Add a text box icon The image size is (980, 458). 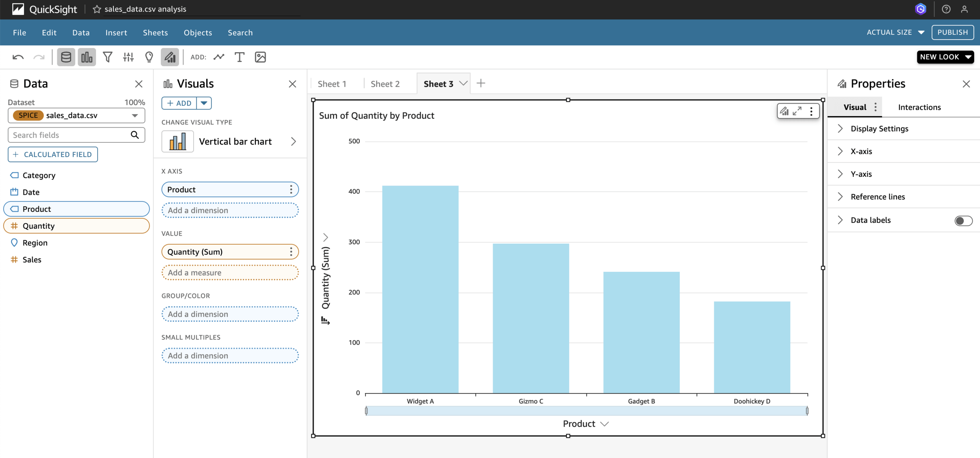click(x=239, y=57)
